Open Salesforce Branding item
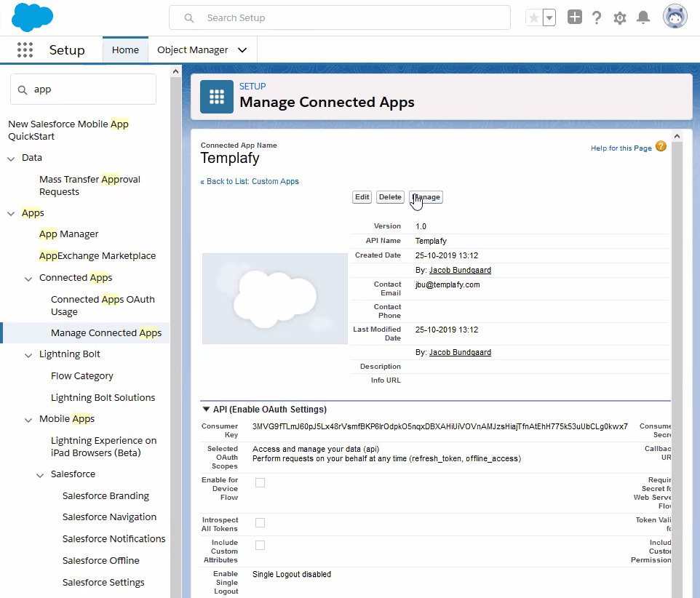 (106, 495)
